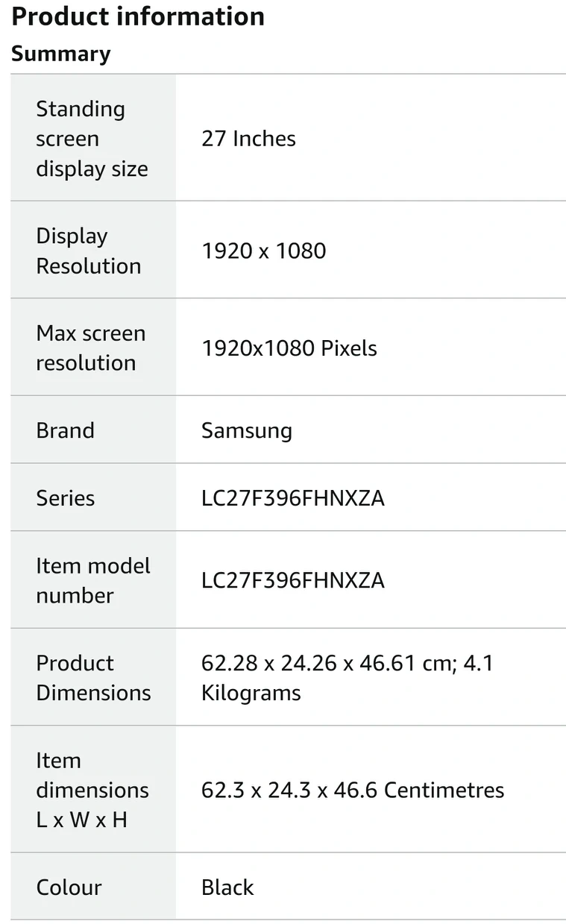
Task: Click the Product information heading
Action: [x=138, y=16]
